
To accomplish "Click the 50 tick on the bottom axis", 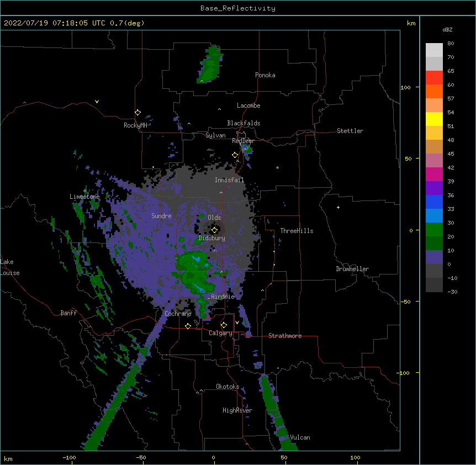I will point(284,457).
